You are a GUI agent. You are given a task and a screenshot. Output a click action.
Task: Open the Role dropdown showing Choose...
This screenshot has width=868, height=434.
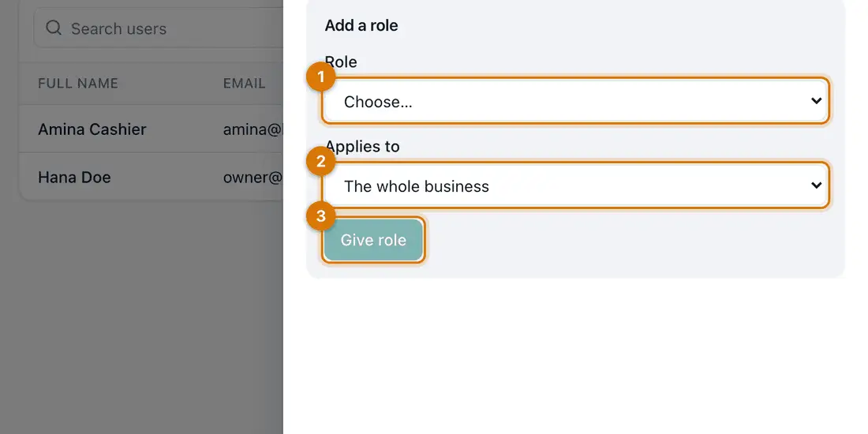[576, 101]
